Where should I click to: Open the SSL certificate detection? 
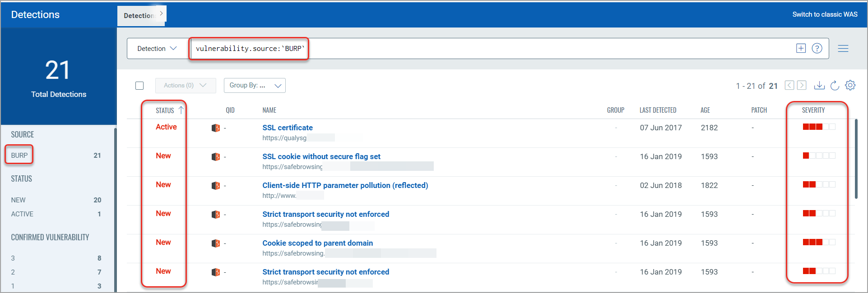tap(288, 128)
